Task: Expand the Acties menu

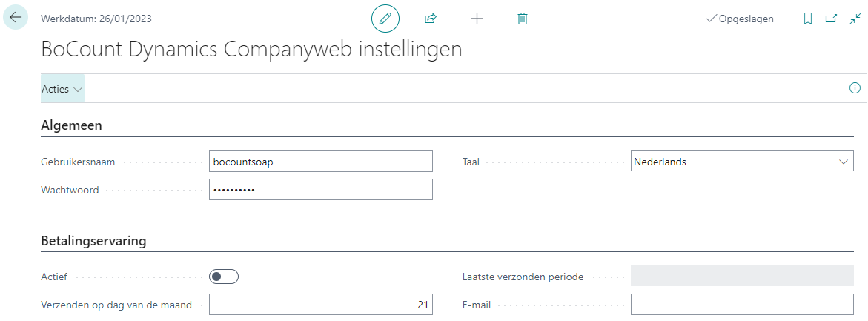Action: [62, 89]
